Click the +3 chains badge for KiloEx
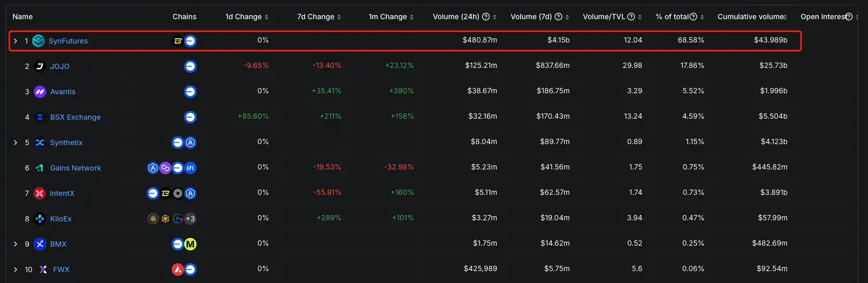Viewport: 868px width, 283px height. [x=190, y=219]
